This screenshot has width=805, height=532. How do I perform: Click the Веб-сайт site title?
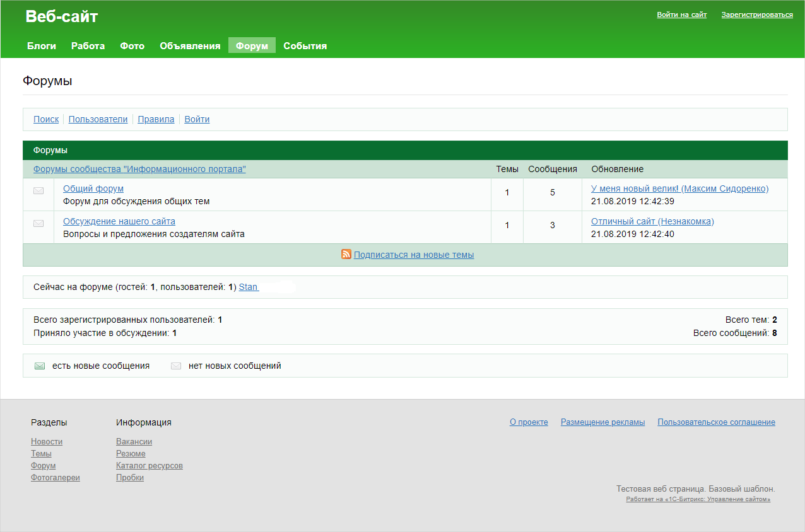pyautogui.click(x=62, y=17)
